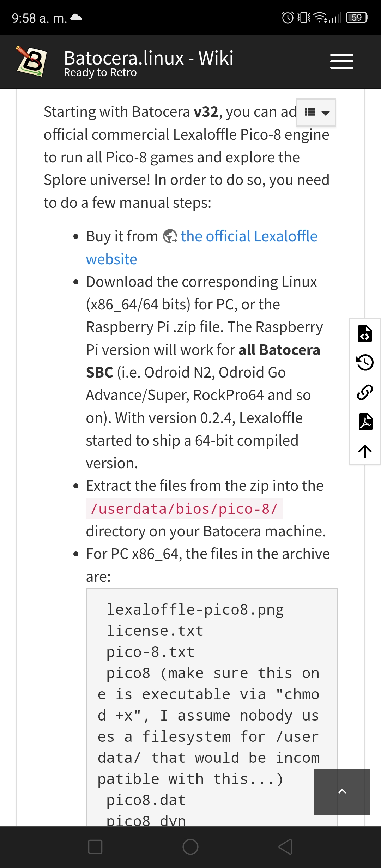Export page to PDF icon

[x=365, y=421]
